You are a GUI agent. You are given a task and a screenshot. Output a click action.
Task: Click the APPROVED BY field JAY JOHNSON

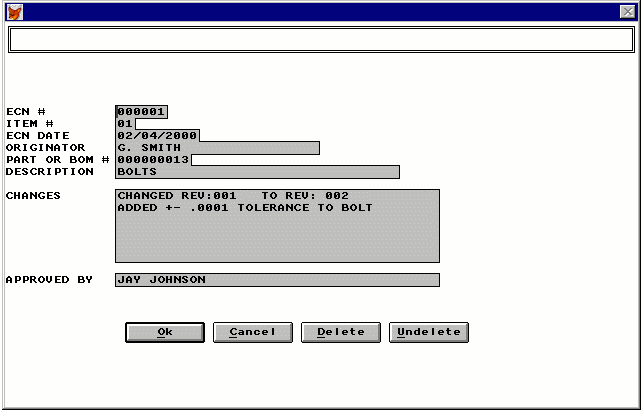click(277, 280)
